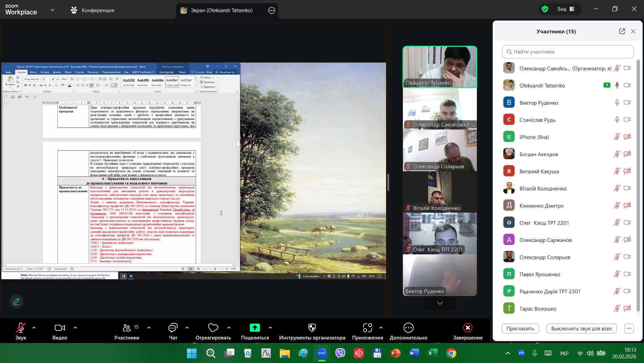
Task: Expand the audio options arrow
Action: point(34,327)
